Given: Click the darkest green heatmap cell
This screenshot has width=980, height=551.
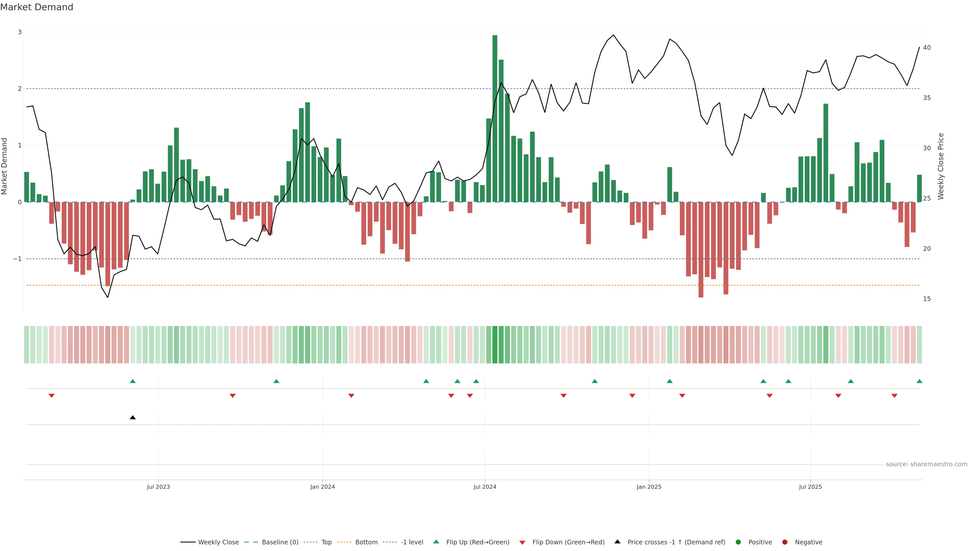Looking at the screenshot, I should (495, 345).
